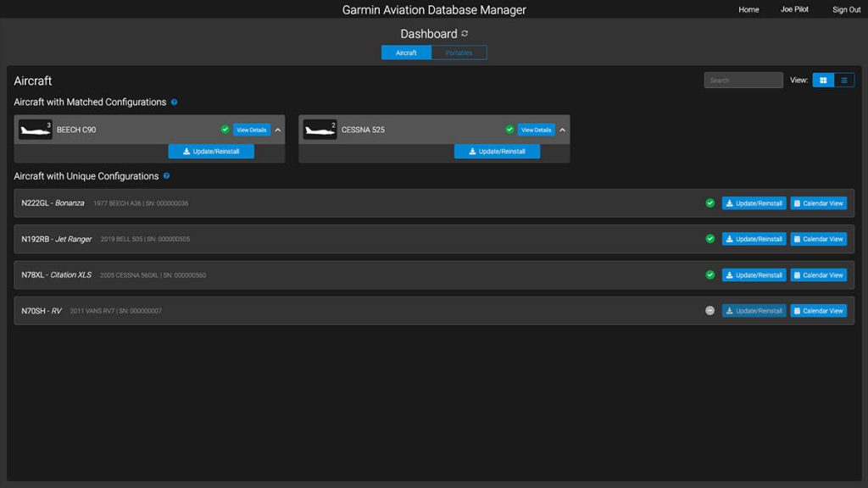
Task: Click '2011 VANS RV7' serial details text
Action: 115,311
